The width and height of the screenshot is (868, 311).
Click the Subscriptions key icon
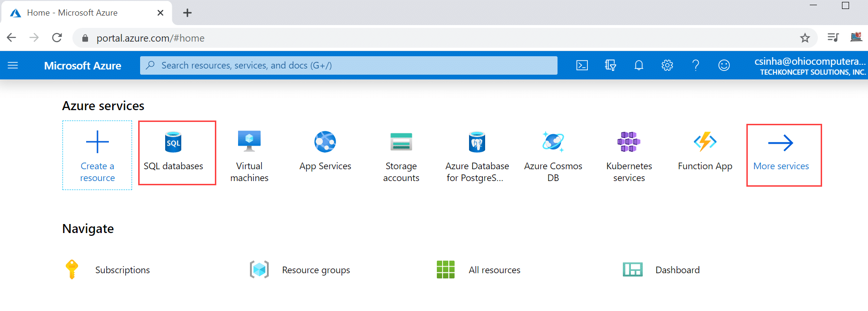tap(72, 269)
